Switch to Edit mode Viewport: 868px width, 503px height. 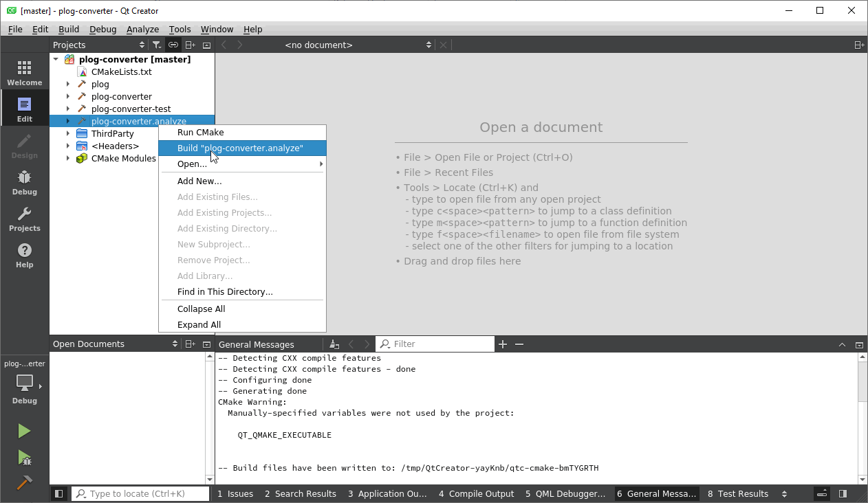25,109
